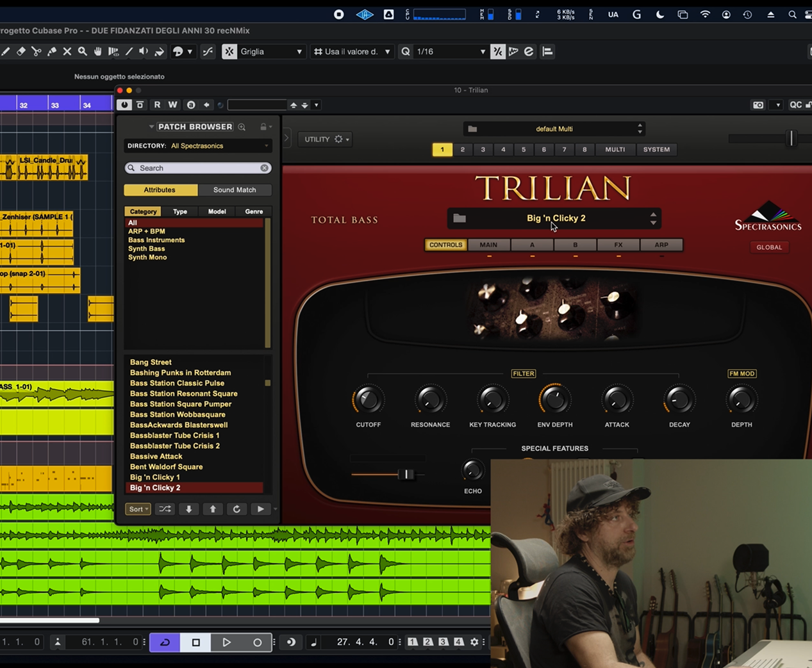The height and width of the screenshot is (668, 812).
Task: Open the Sort dropdown in Patch Browser
Action: pos(138,509)
